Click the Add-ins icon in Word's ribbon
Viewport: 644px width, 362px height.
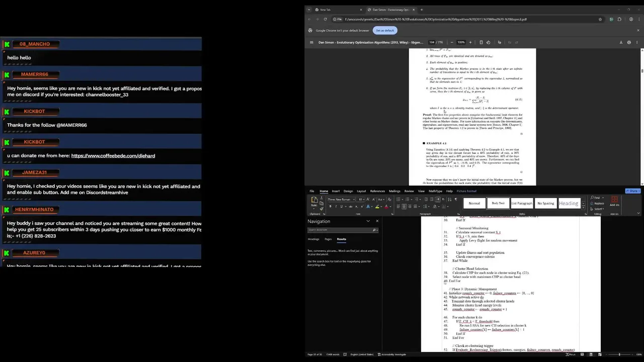[x=614, y=201]
